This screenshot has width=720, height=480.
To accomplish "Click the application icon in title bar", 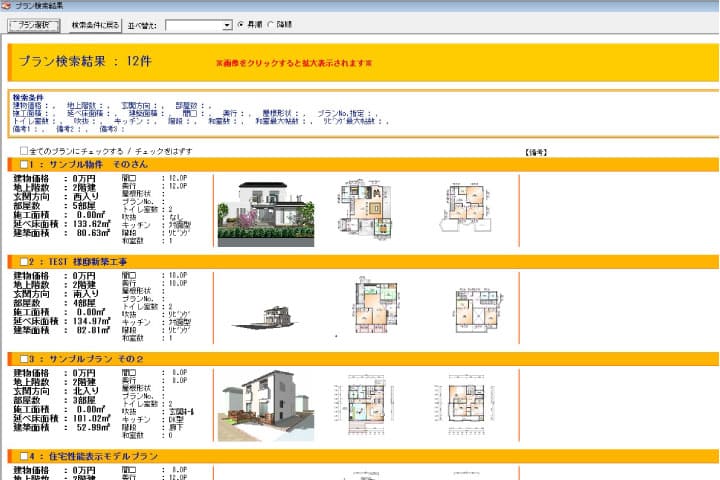I will 7,6.
